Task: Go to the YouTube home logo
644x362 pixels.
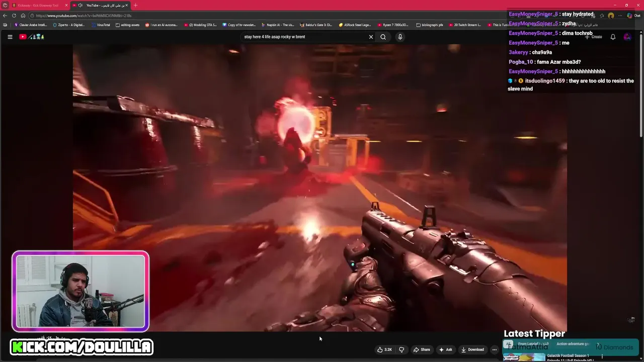Action: pyautogui.click(x=32, y=37)
